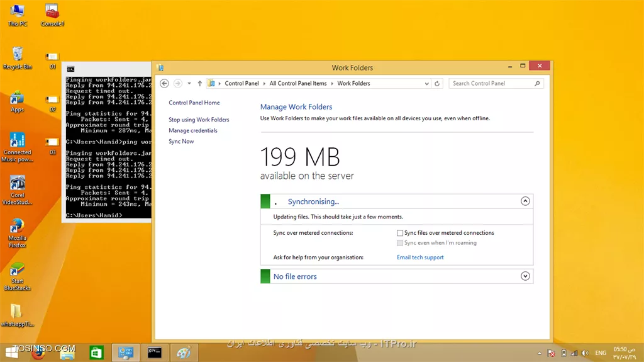The width and height of the screenshot is (644, 362).
Task: Click Stop using Work Folders
Action: coord(199,120)
